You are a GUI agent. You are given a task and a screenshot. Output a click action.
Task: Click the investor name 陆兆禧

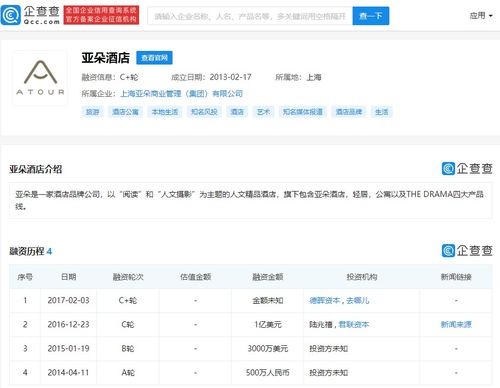[321, 325]
